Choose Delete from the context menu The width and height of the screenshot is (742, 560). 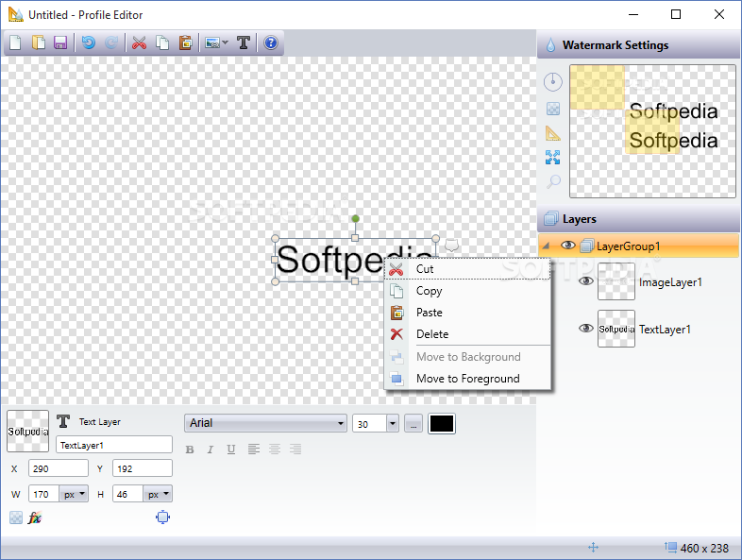(x=467, y=334)
